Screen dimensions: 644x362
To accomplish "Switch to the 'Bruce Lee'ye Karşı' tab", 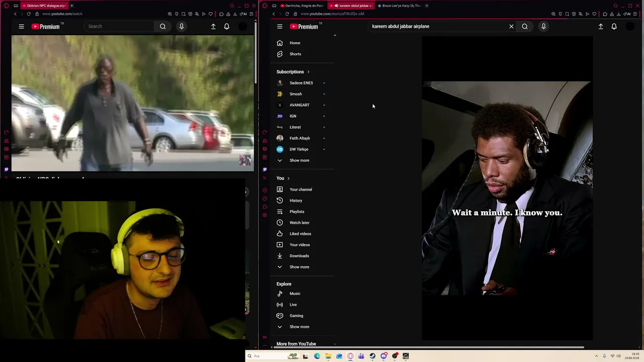I will point(399,6).
